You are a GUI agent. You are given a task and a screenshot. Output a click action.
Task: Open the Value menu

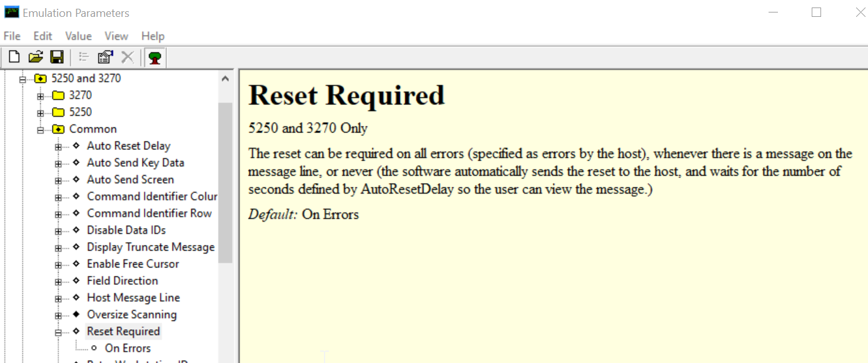pos(78,36)
